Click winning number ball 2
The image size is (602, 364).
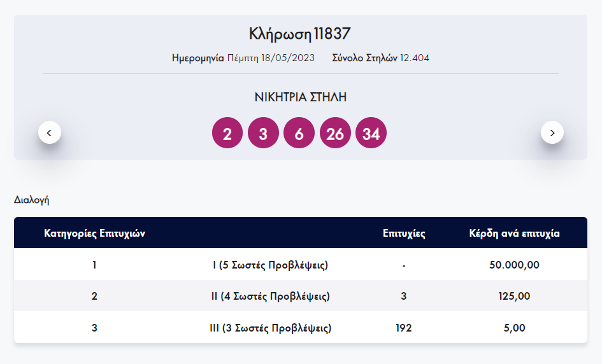pyautogui.click(x=227, y=134)
